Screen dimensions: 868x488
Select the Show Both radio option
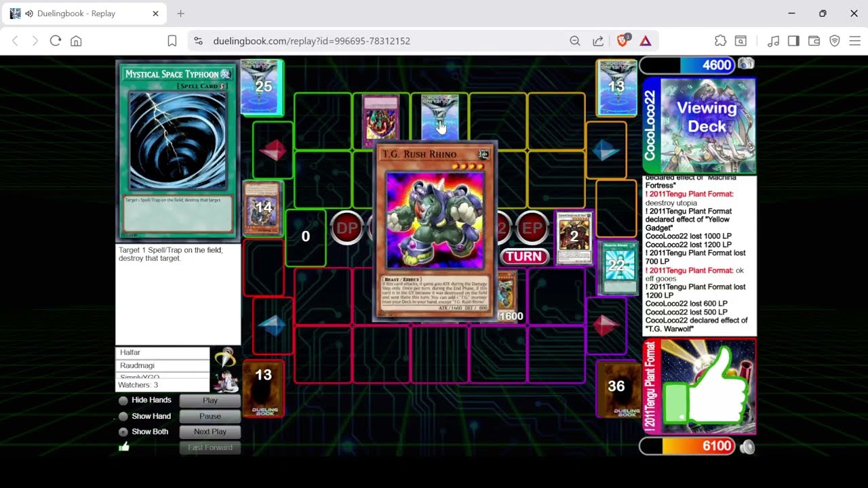coord(123,432)
